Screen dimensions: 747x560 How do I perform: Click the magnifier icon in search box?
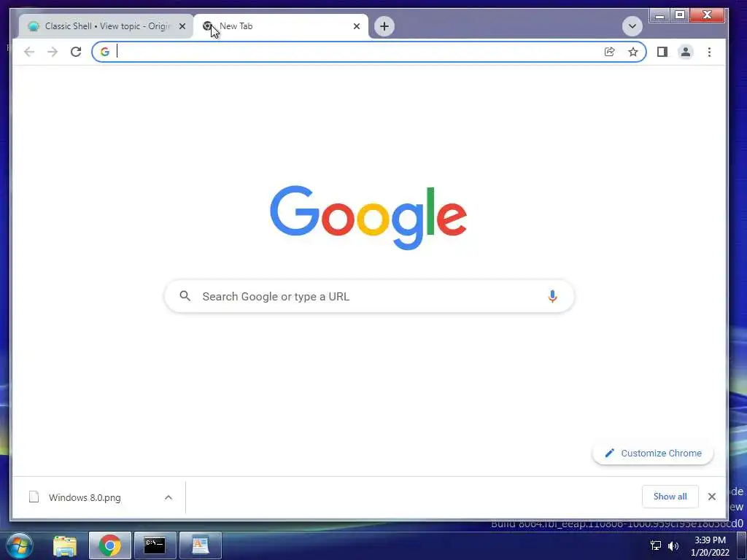tap(185, 296)
